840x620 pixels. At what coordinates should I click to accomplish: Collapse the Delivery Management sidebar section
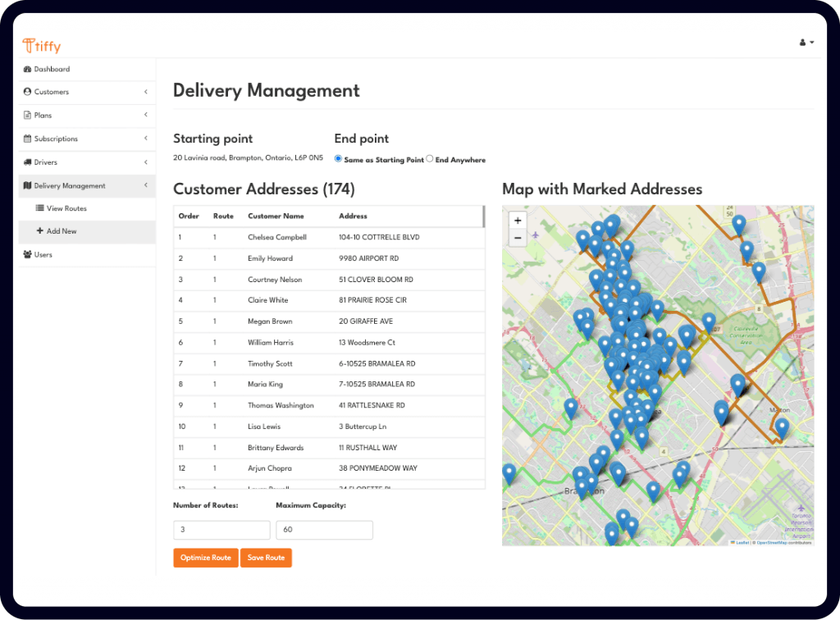pos(145,185)
